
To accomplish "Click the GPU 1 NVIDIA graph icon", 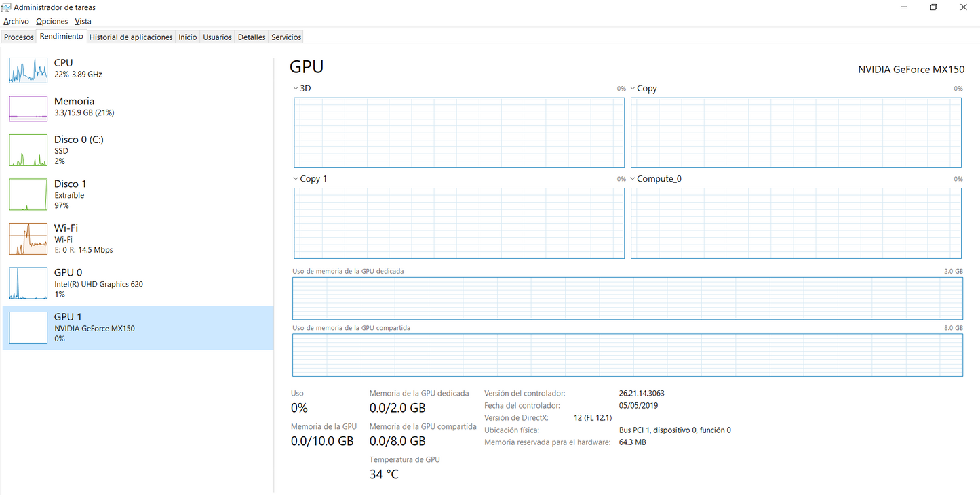I will coord(28,328).
